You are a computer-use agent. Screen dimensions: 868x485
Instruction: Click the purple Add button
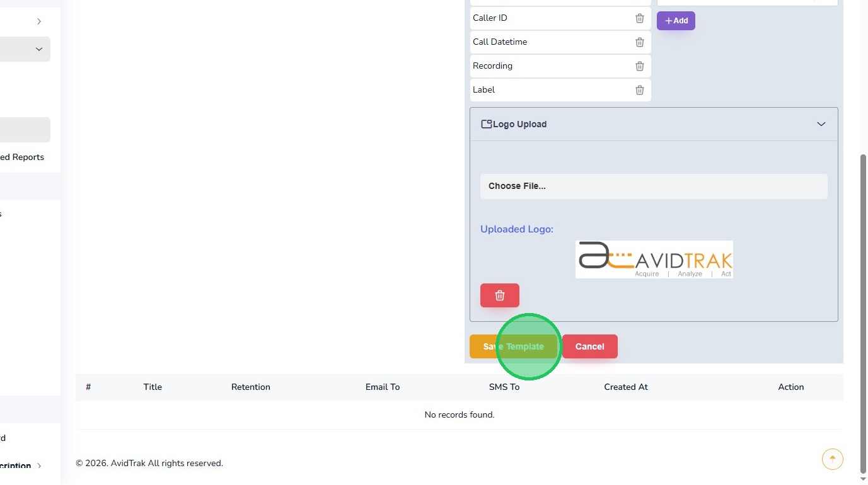click(676, 21)
